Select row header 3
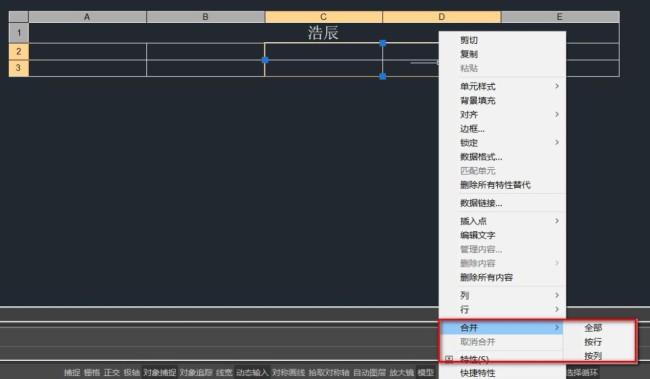The width and height of the screenshot is (650, 379). (x=19, y=68)
